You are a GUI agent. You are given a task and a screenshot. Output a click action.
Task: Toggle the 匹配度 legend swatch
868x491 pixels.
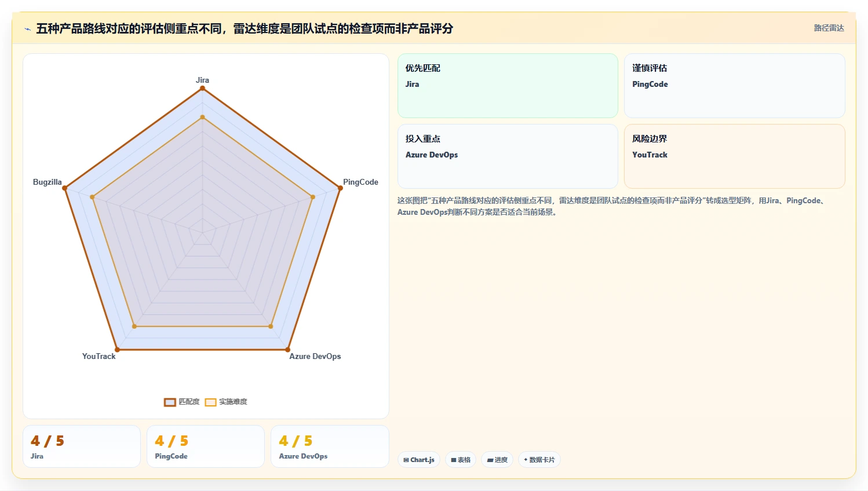point(170,402)
